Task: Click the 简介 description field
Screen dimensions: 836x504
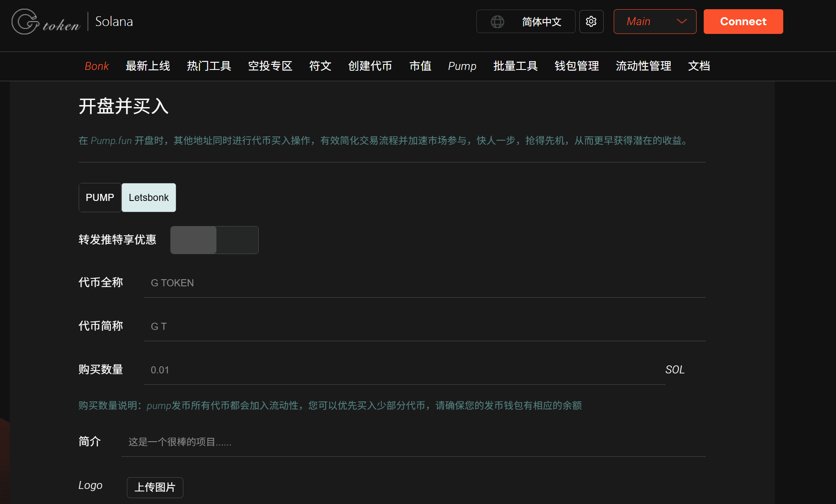Action: [x=414, y=442]
